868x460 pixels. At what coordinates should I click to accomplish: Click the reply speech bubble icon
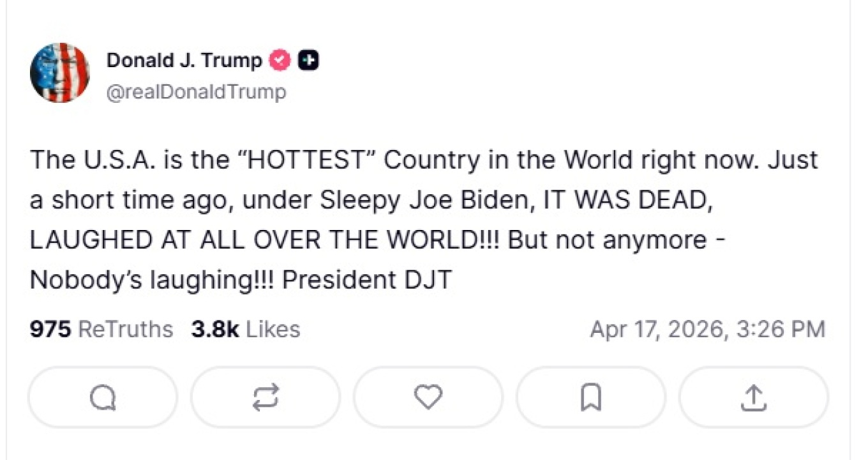(103, 397)
